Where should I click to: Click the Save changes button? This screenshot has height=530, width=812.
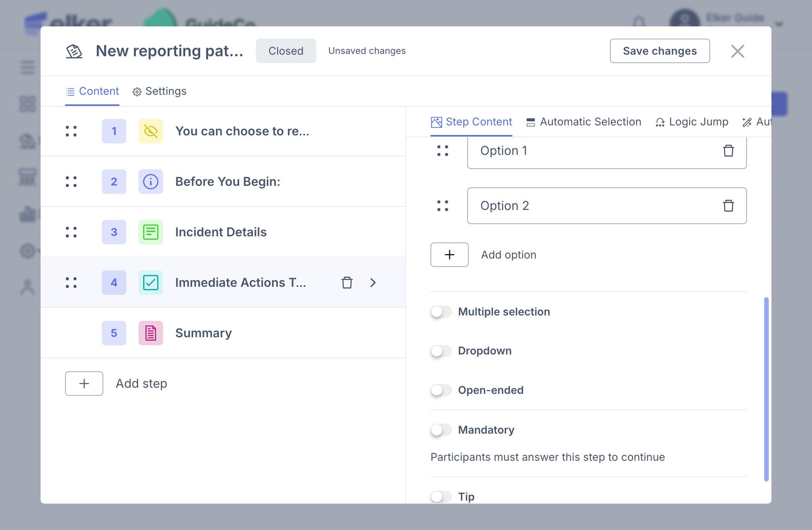(660, 51)
